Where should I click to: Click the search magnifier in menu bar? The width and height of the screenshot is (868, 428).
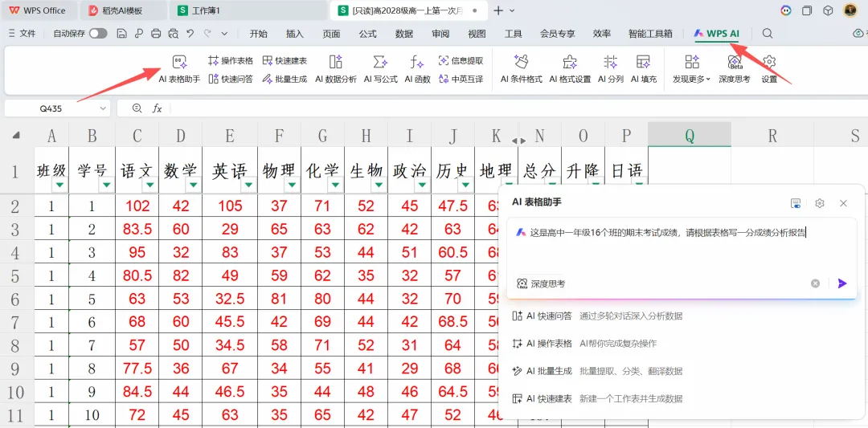pos(768,34)
